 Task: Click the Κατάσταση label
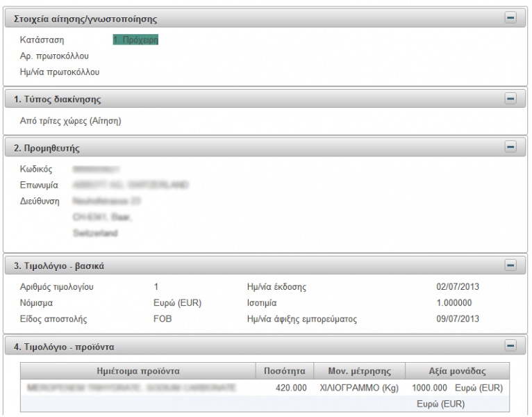pos(42,40)
